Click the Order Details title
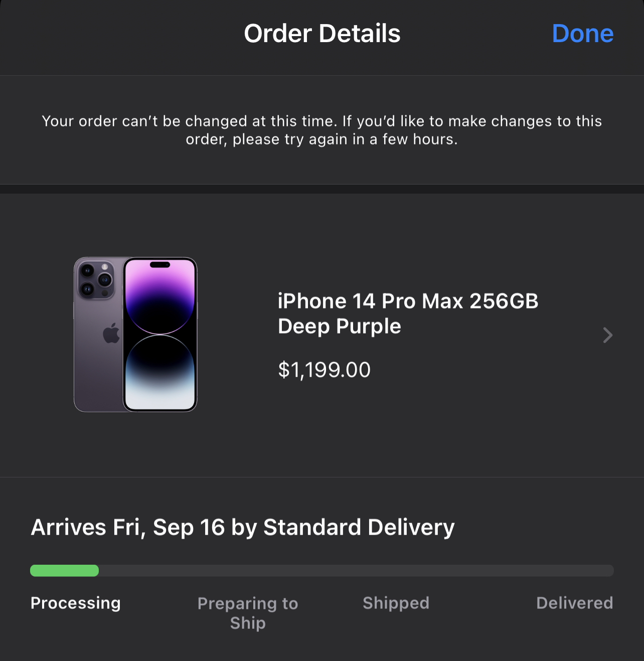The height and width of the screenshot is (661, 644). click(x=322, y=34)
